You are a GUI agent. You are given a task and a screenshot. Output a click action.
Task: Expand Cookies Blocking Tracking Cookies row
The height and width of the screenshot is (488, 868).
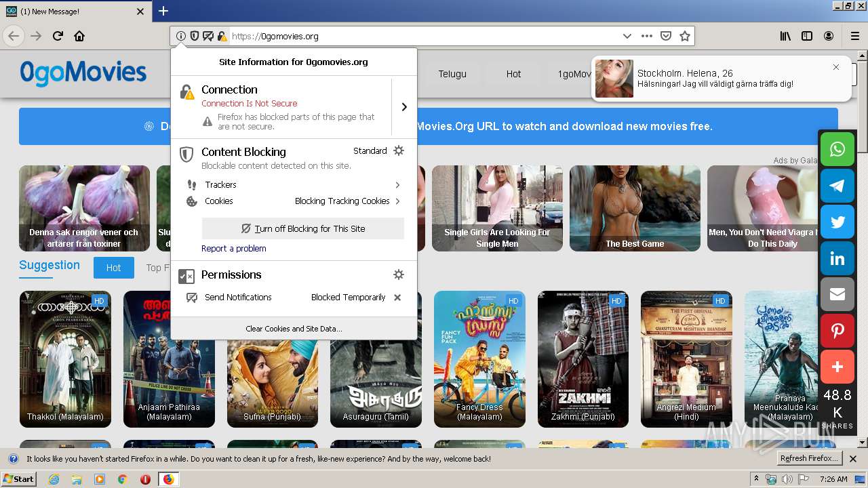point(294,201)
